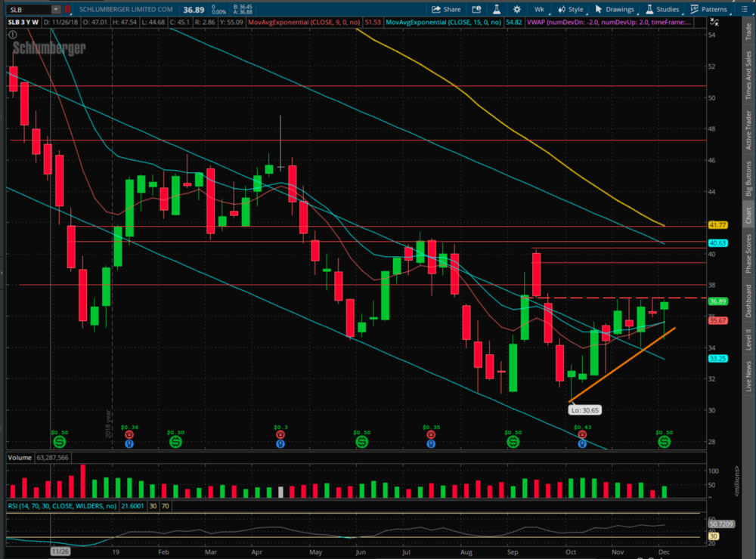Open the Studies menu
756x559 pixels.
tap(662, 10)
